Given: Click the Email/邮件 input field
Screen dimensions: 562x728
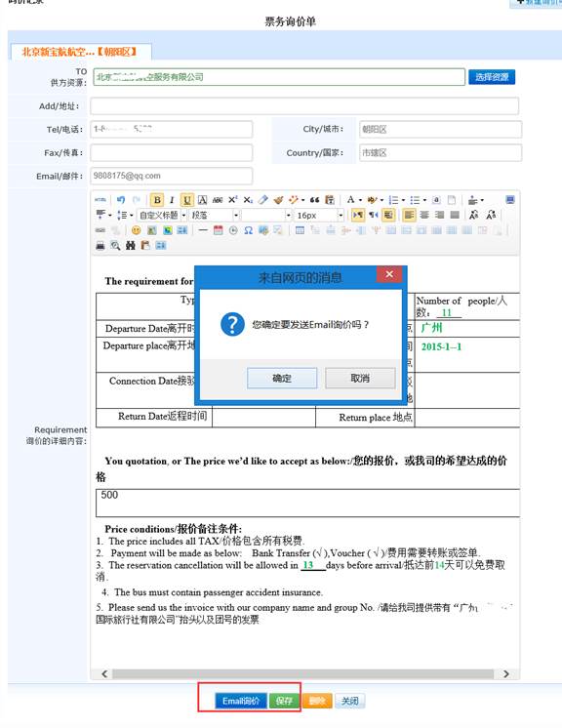Looking at the screenshot, I should [x=172, y=176].
